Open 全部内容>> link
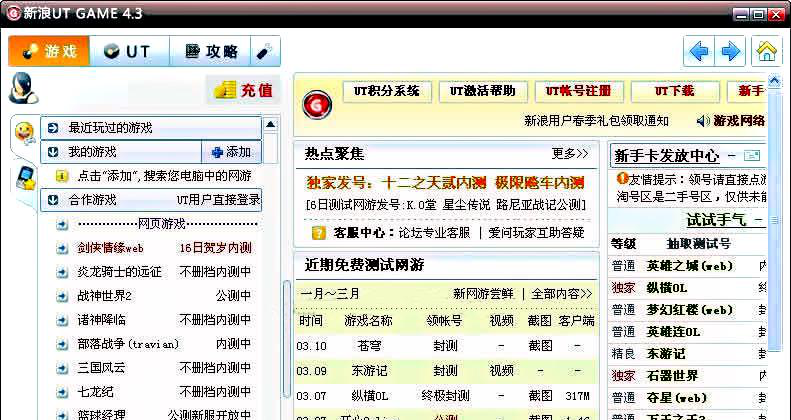The height and width of the screenshot is (420, 791). [561, 293]
